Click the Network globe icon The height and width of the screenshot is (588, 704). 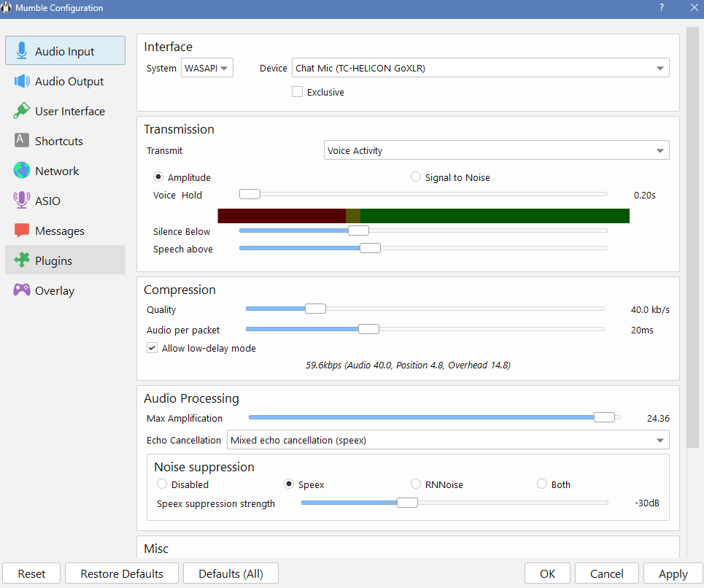(22, 171)
